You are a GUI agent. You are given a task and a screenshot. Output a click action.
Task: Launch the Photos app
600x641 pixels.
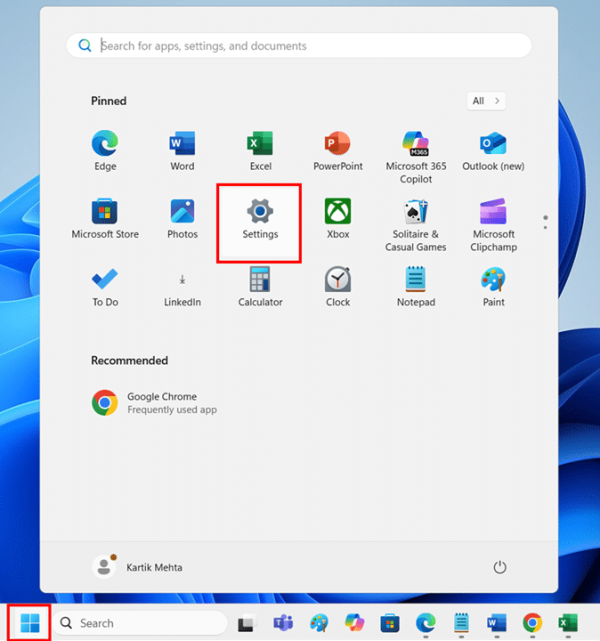(x=182, y=219)
